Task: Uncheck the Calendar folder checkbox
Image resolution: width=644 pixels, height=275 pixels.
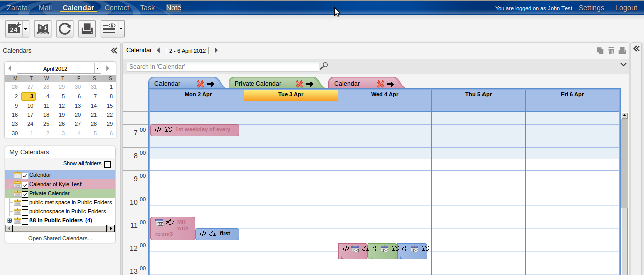Action: click(25, 176)
